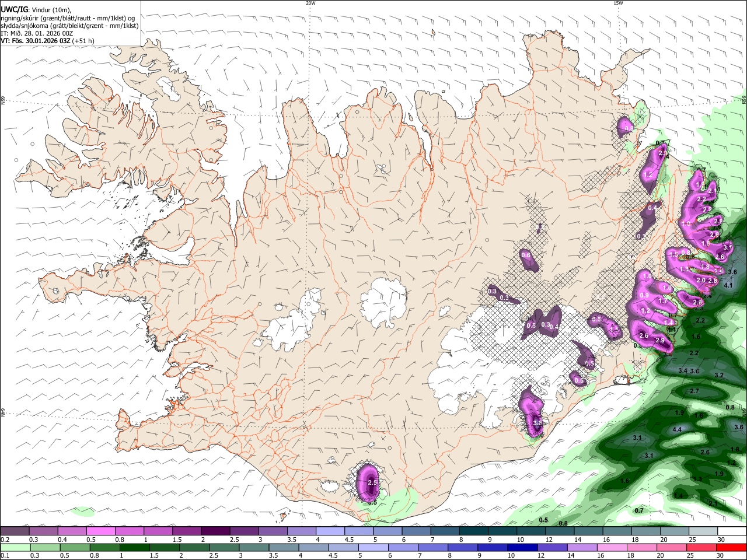Click the '0.2' label in snow legend row
The width and height of the screenshot is (747, 560).
pos(5,540)
